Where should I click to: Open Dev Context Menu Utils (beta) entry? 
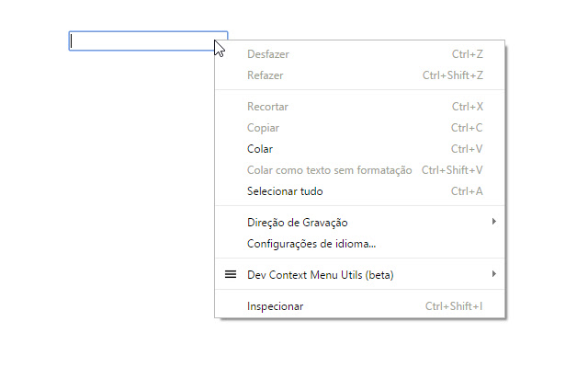click(x=359, y=275)
